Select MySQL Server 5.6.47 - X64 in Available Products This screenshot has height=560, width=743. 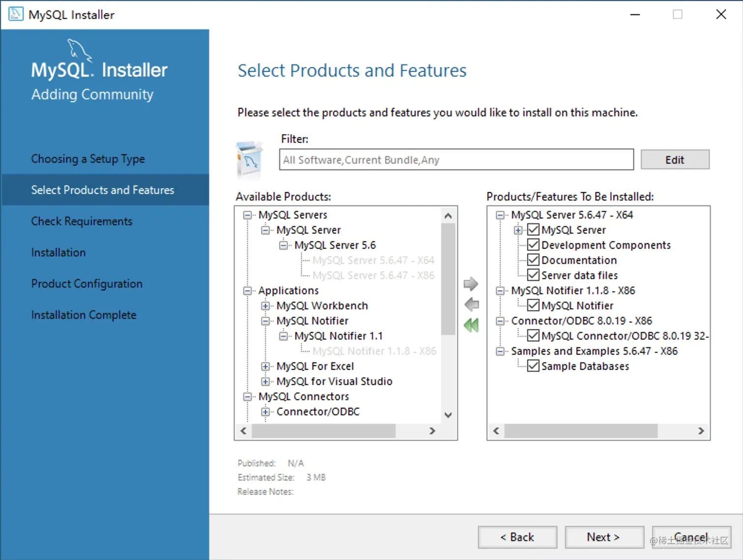[373, 260]
